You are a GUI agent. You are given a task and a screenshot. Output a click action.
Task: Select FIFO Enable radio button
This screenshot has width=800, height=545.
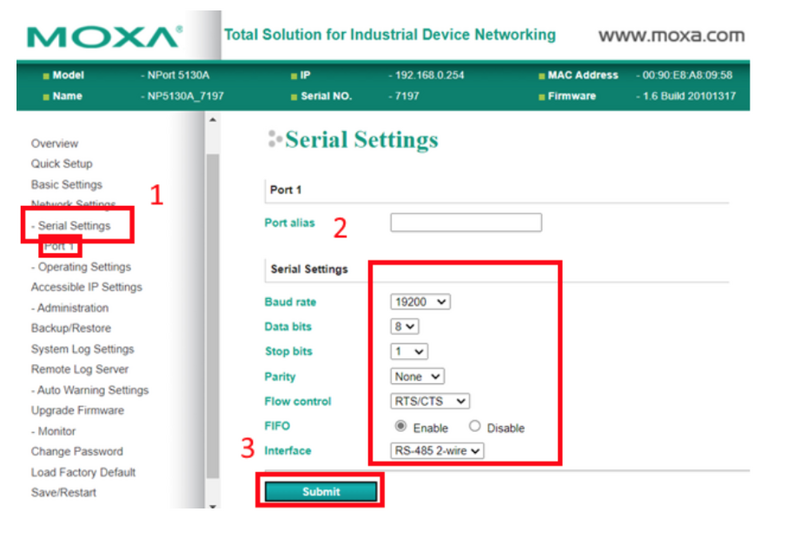[401, 426]
